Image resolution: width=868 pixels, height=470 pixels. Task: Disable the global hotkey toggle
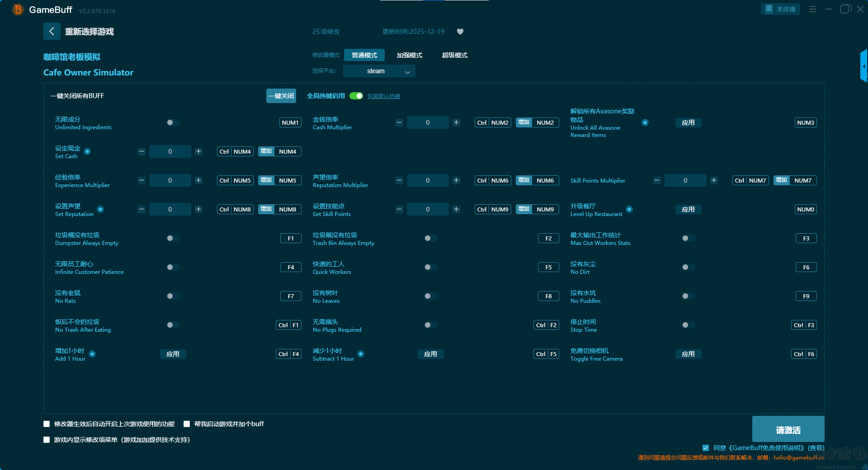356,96
